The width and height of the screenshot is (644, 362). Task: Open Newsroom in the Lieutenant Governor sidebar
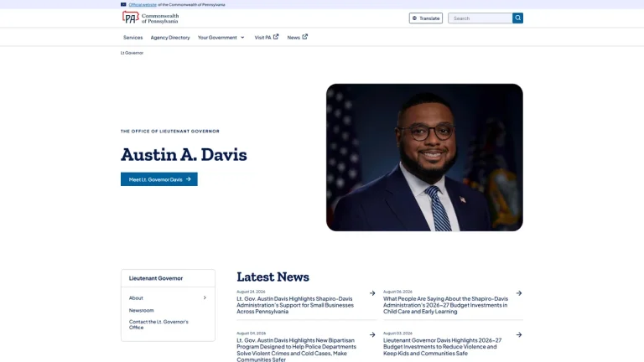coord(141,310)
